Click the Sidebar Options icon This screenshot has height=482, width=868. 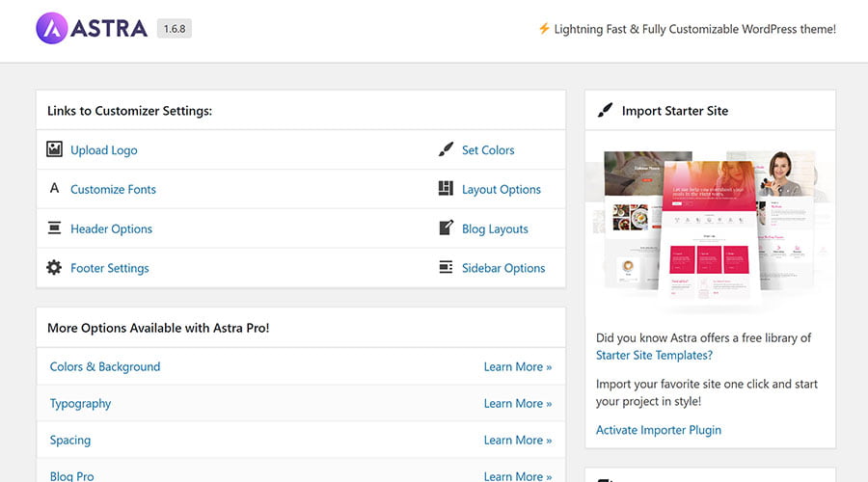446,267
